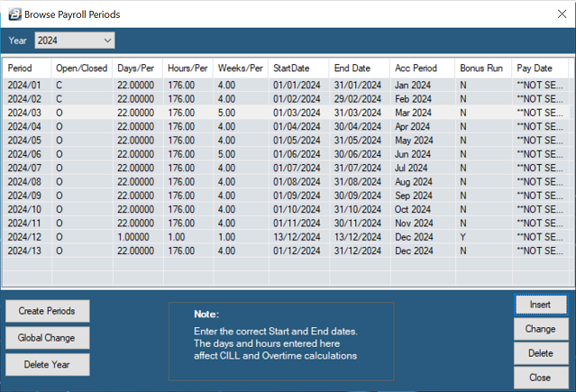Click the Change button
This screenshot has height=392, width=576.
(x=541, y=329)
